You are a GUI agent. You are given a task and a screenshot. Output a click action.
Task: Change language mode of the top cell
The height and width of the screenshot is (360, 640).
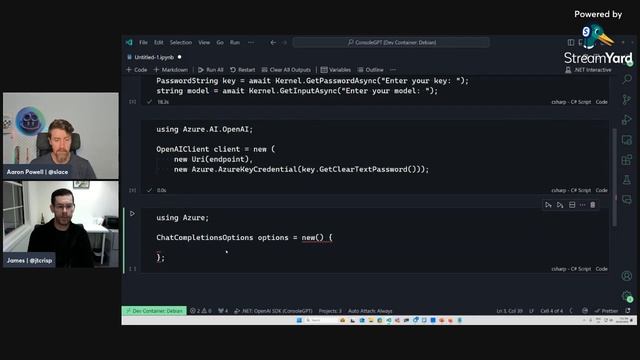pos(571,102)
